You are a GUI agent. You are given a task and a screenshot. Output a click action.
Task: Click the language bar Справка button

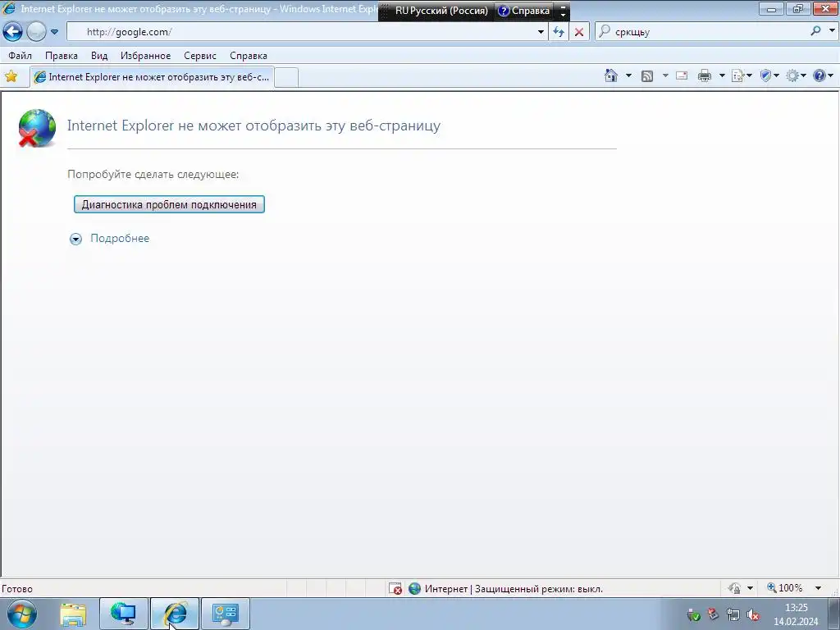click(x=524, y=11)
